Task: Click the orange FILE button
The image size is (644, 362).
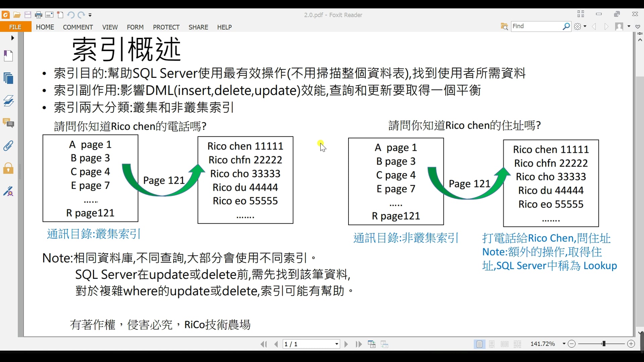Action: click(x=15, y=27)
